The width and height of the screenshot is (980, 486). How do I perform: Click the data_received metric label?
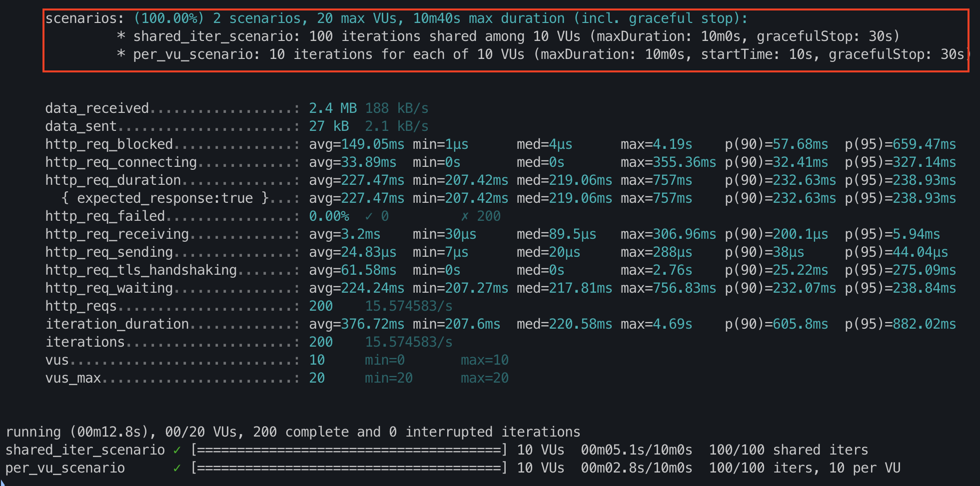pos(97,108)
